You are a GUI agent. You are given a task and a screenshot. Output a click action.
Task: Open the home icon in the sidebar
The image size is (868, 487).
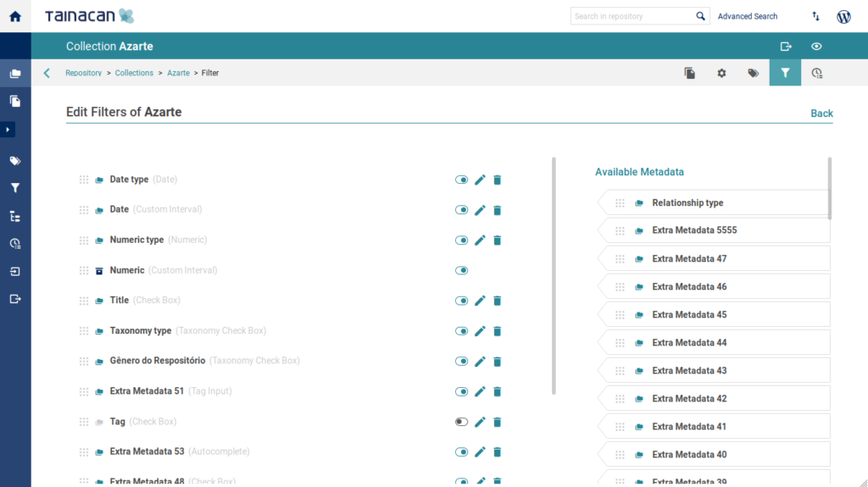point(15,16)
